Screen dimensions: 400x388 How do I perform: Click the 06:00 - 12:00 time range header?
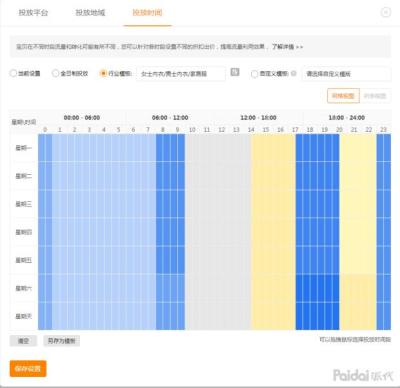click(x=170, y=118)
